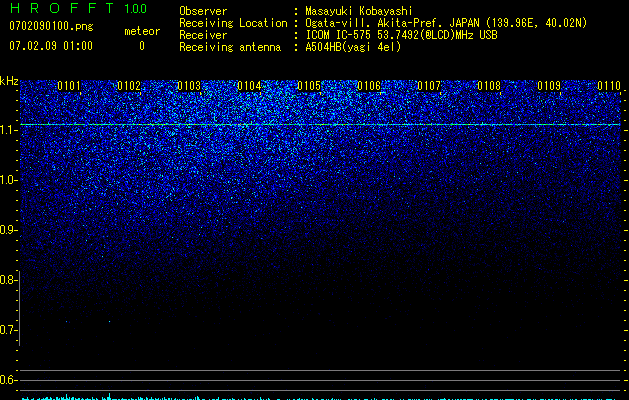Viewport: 629px width, 400px height.
Task: Click the 0105 time marker
Action: [x=309, y=86]
